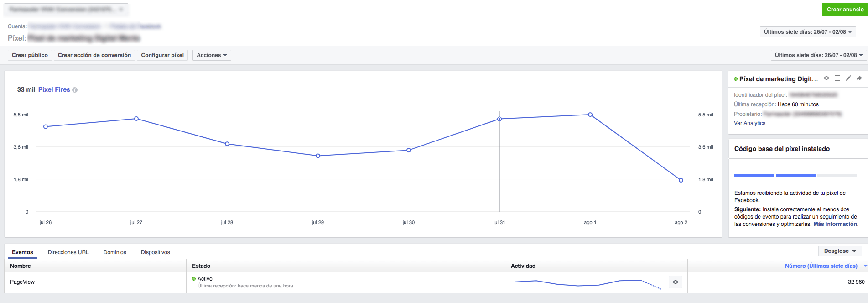The image size is (868, 303).
Task: Click the green status dot beside the pixel name
Action: coord(736,79)
